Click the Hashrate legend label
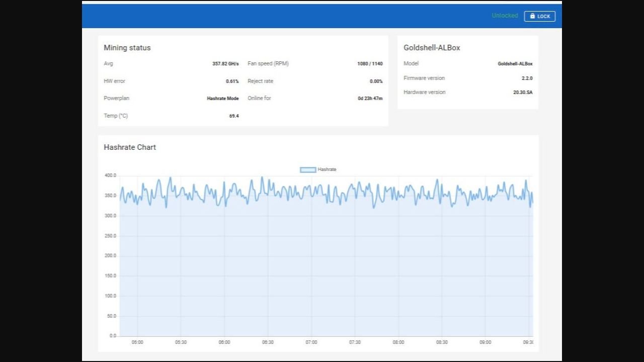 [x=327, y=170]
